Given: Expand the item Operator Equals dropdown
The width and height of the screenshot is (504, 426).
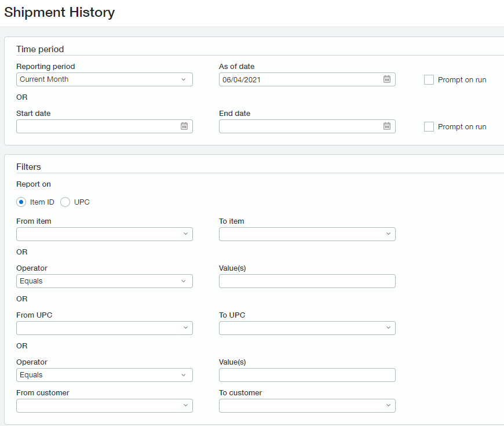Looking at the screenshot, I should point(104,281).
